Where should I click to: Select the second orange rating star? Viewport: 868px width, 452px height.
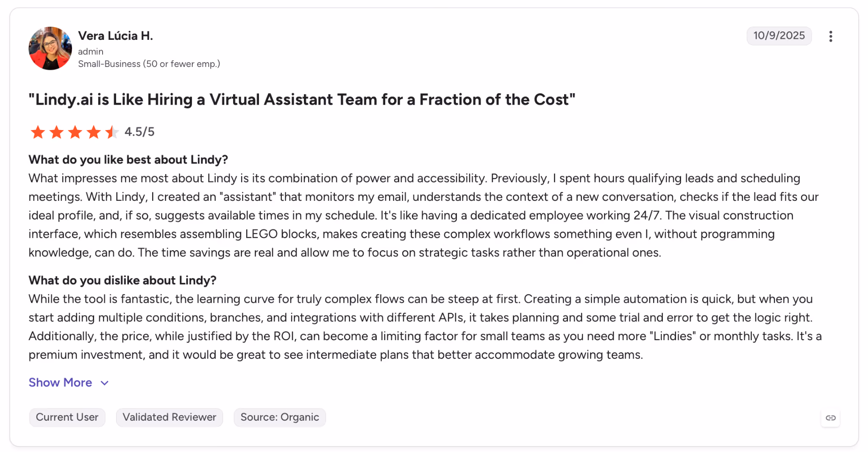[56, 132]
